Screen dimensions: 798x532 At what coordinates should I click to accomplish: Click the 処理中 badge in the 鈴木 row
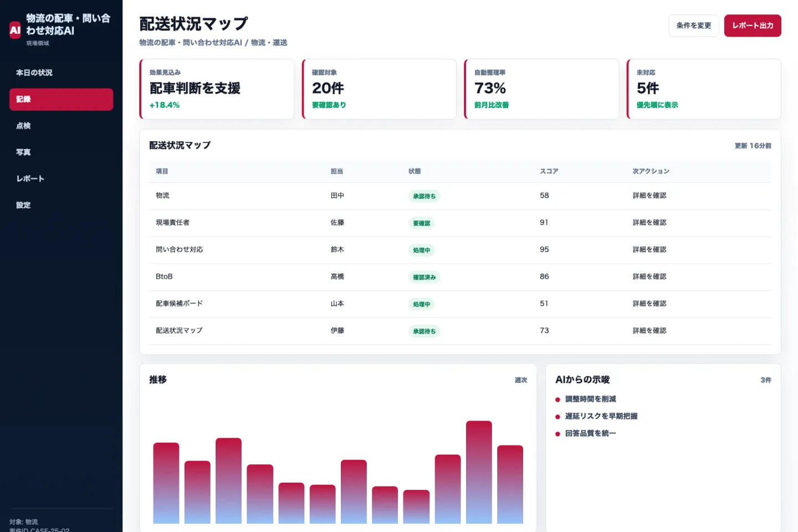422,250
